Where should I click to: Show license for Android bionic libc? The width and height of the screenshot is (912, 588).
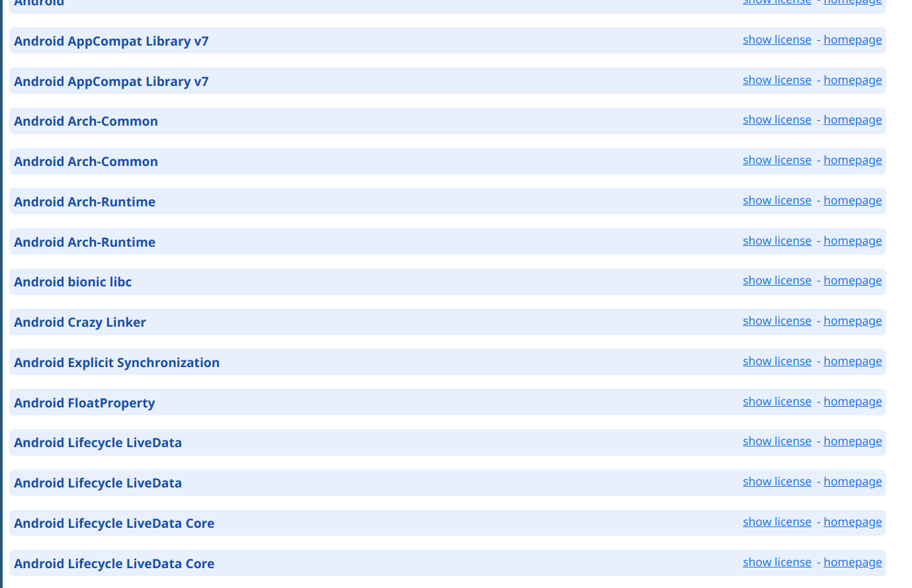tap(776, 280)
